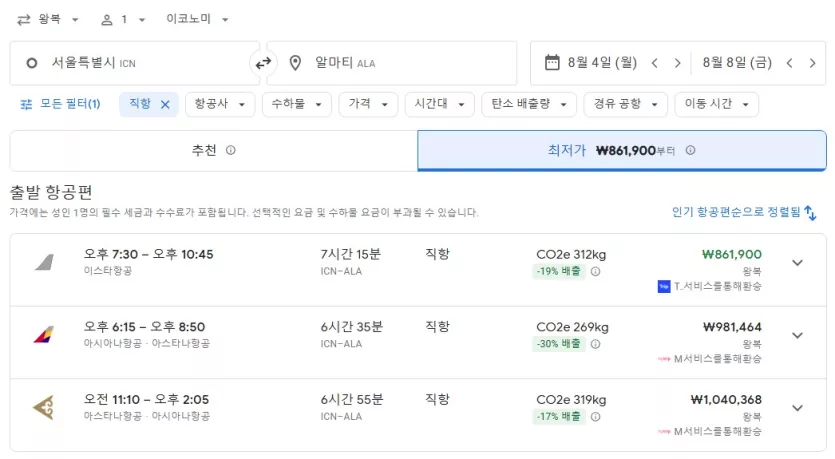Show emissions info for -30% 배출 flight

coord(595,345)
